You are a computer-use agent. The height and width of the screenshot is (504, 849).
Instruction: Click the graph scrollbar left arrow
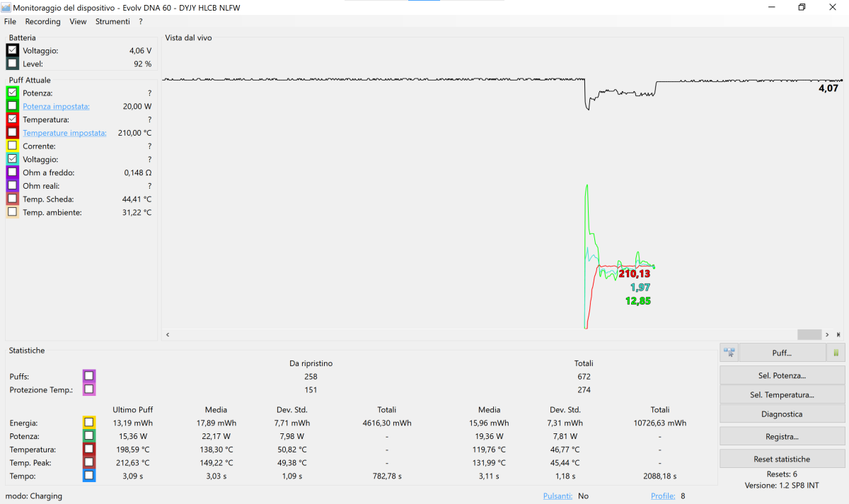168,334
